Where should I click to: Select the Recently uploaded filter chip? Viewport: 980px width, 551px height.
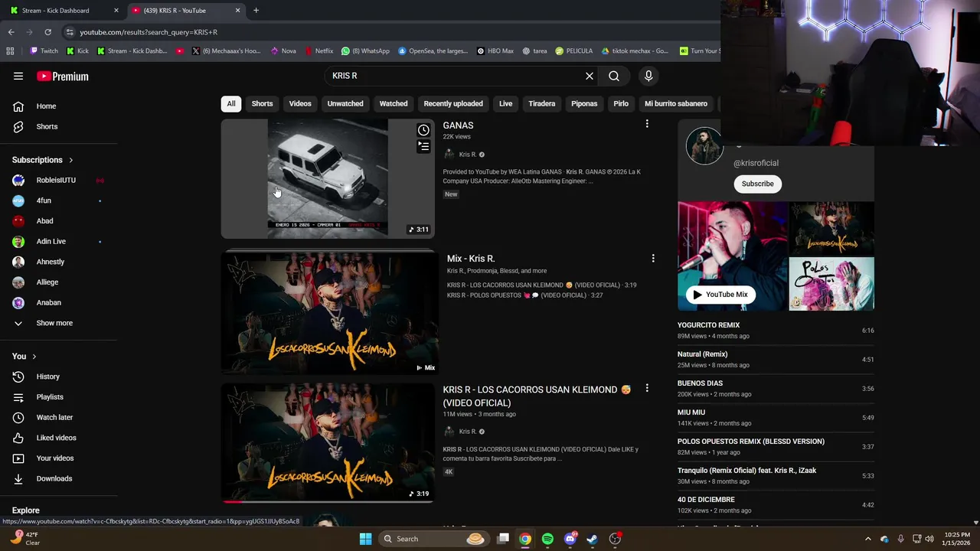[453, 103]
